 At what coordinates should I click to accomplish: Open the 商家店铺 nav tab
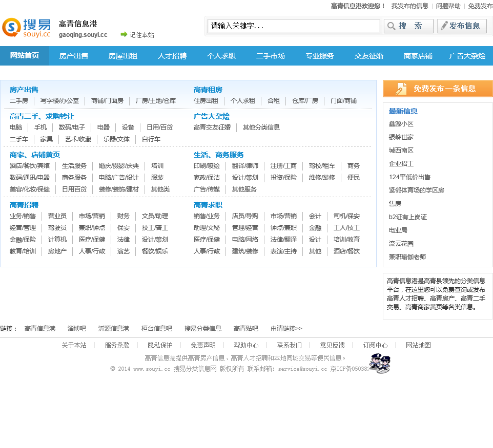(418, 56)
